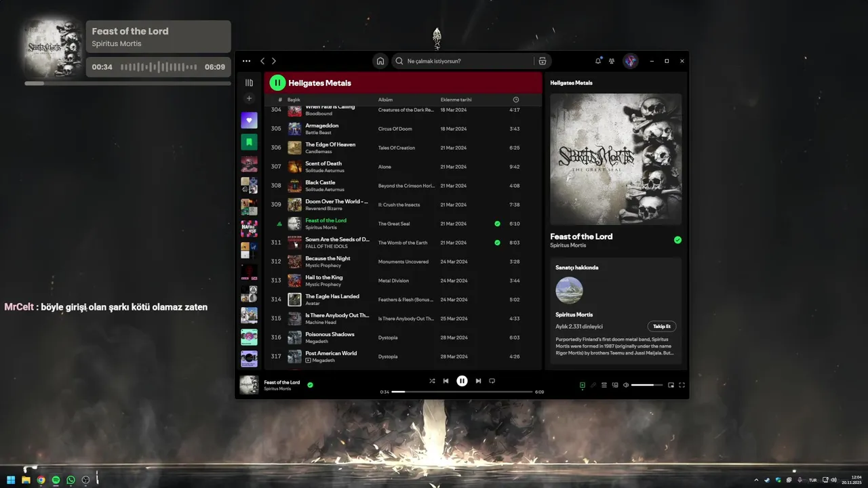Toggle repeat mode
The width and height of the screenshot is (868, 488).
492,381
